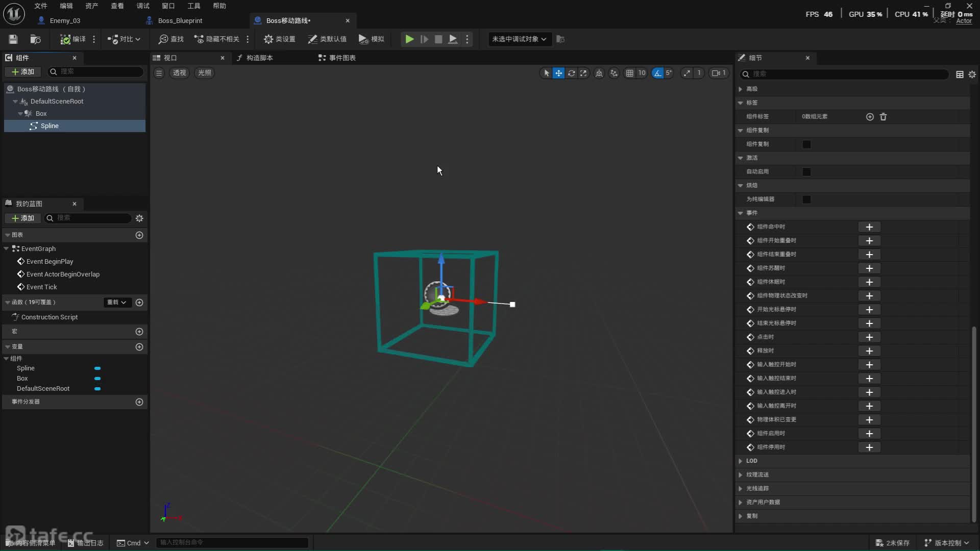Click the 编译 compile button
980x551 pixels.
pyautogui.click(x=73, y=39)
